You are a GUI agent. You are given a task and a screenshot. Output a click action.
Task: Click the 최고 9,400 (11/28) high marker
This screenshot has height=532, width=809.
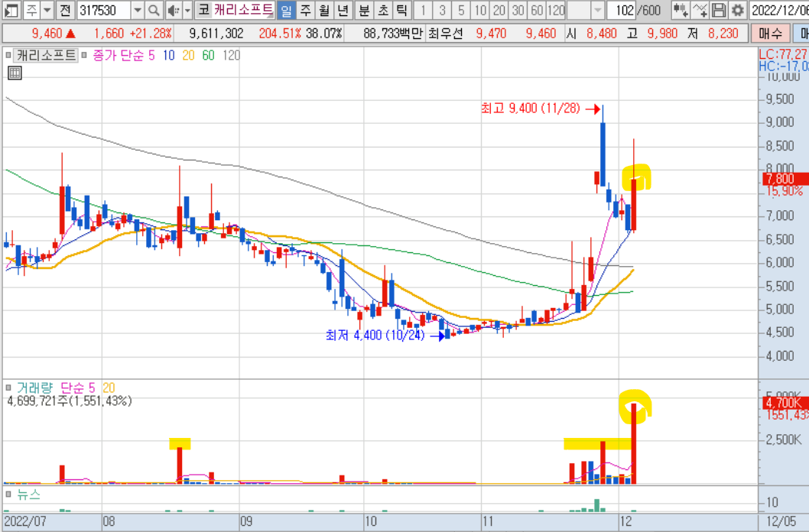pos(531,109)
